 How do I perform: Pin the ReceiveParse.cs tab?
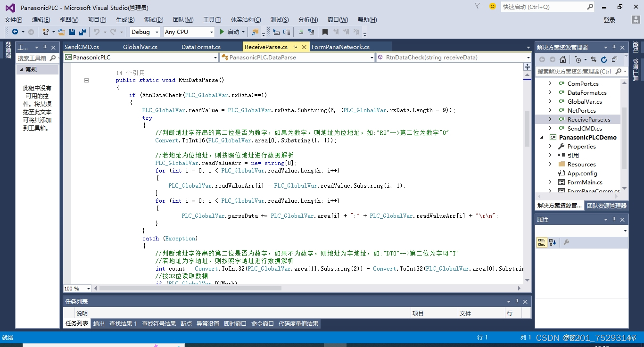[x=295, y=47]
